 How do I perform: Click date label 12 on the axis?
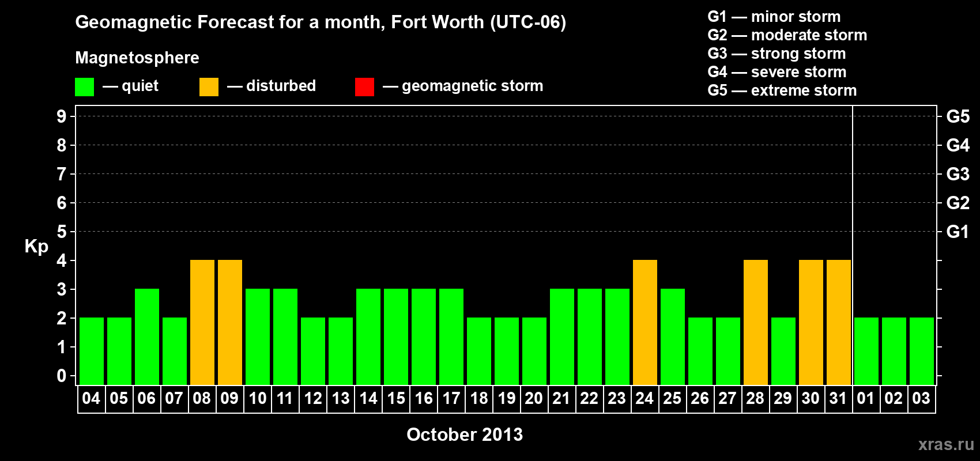[x=312, y=399]
